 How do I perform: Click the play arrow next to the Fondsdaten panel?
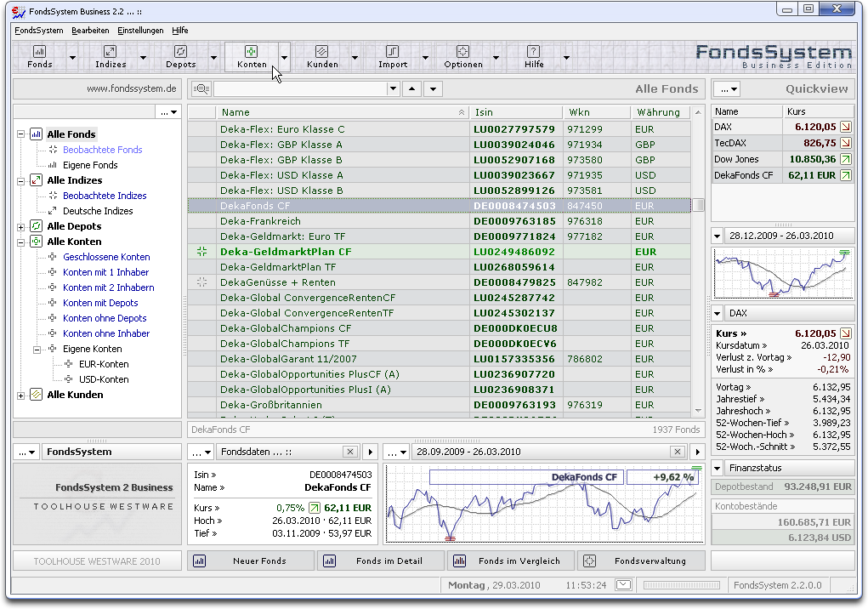click(x=371, y=452)
